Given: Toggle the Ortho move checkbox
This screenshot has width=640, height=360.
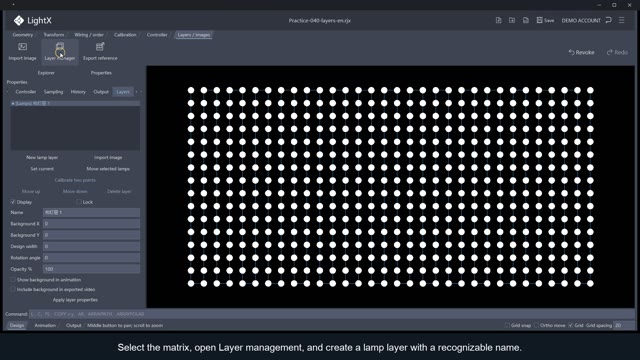Looking at the screenshot, I should tap(536, 325).
